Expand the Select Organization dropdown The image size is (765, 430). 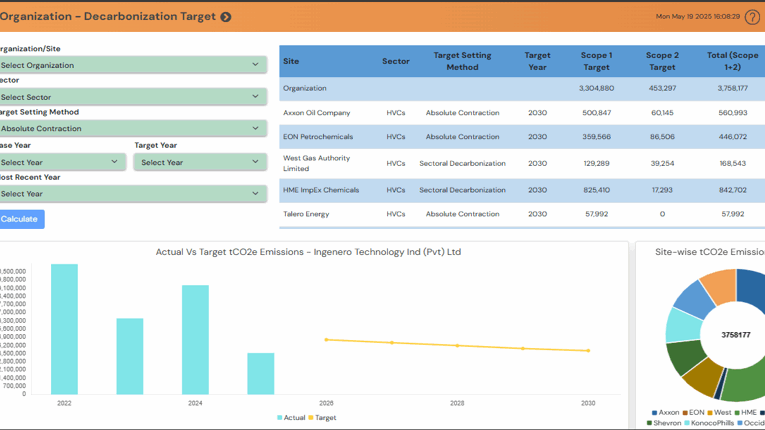tap(132, 65)
